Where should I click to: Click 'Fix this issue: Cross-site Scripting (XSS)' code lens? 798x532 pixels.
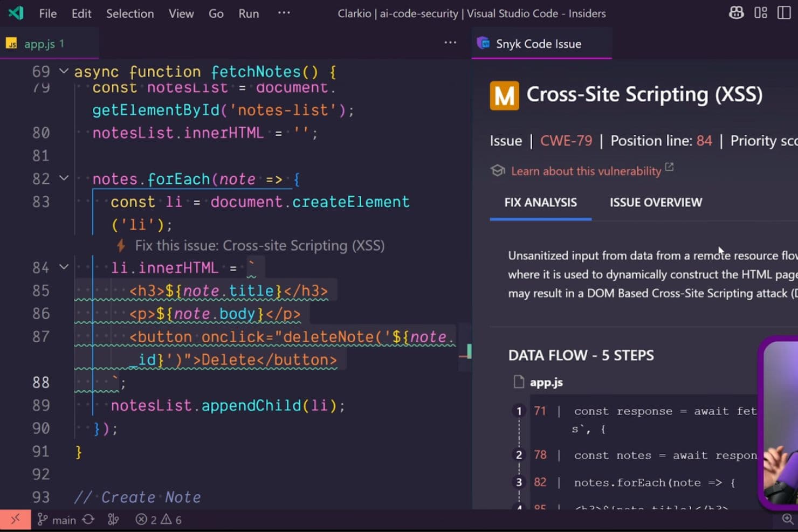pyautogui.click(x=260, y=246)
